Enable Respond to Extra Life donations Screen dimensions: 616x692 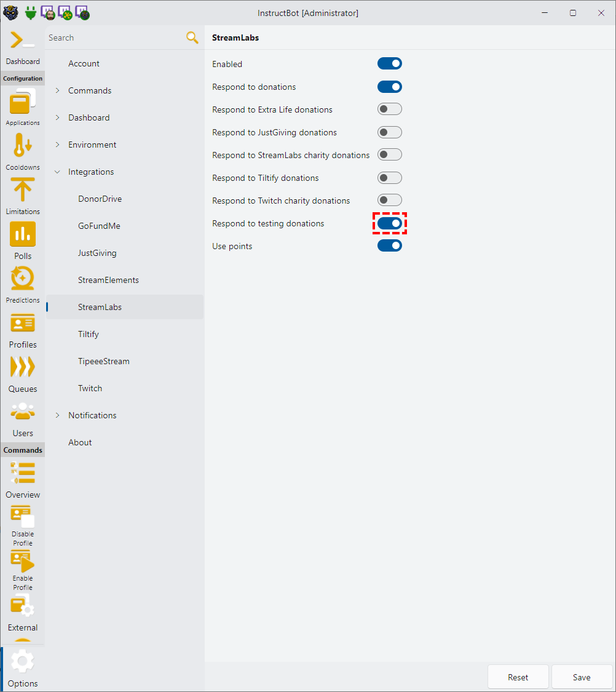coord(389,109)
